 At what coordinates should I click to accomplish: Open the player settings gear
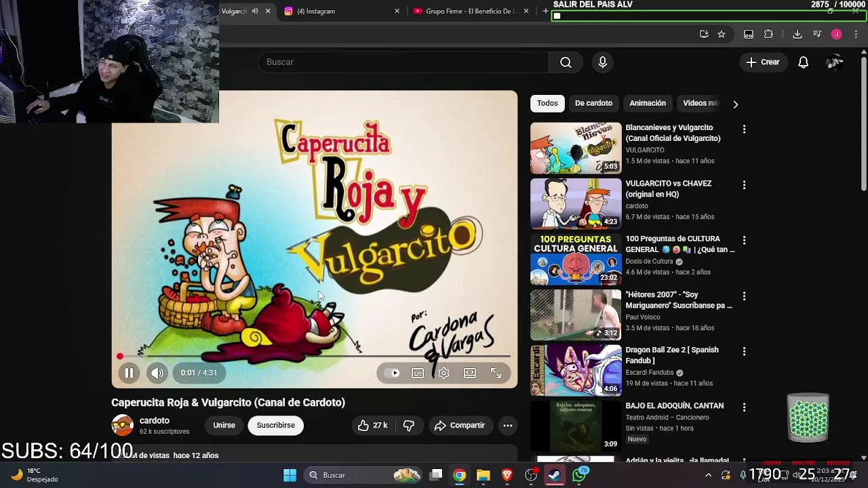[x=443, y=373]
